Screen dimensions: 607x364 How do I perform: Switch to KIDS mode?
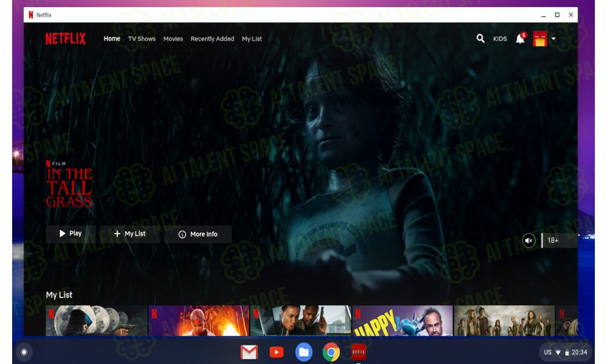pyautogui.click(x=500, y=39)
